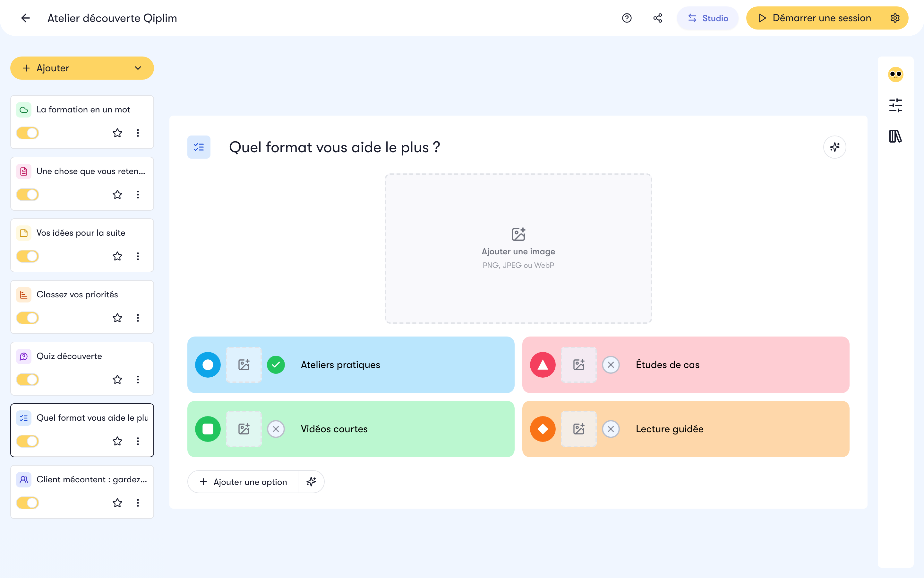Add image to 'Ateliers pratiques' option
The height and width of the screenshot is (578, 924).
[244, 365]
